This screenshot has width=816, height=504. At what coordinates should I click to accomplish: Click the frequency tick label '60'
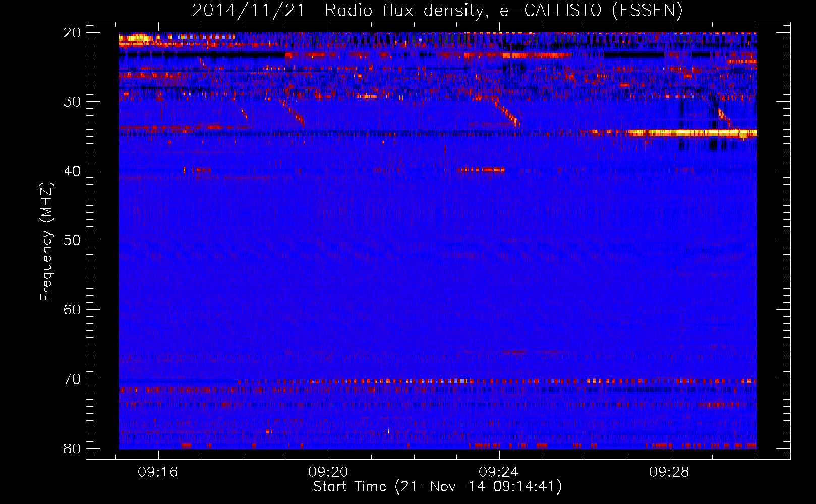pyautogui.click(x=72, y=310)
